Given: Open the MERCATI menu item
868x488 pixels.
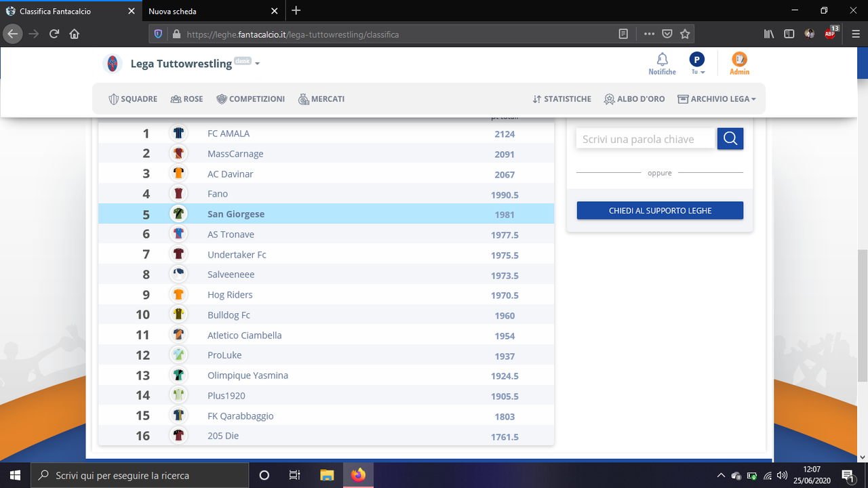Looking at the screenshot, I should point(321,98).
